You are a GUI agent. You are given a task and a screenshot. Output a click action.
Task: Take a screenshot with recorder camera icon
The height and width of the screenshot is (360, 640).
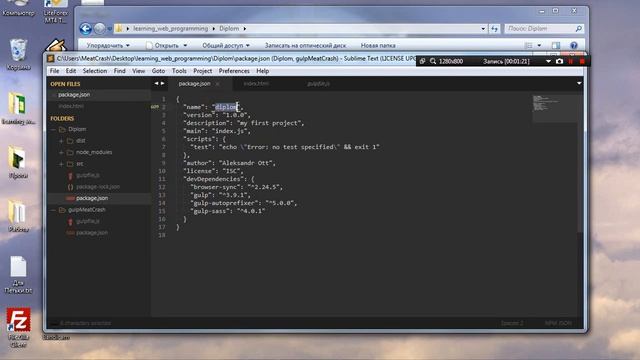click(x=559, y=61)
